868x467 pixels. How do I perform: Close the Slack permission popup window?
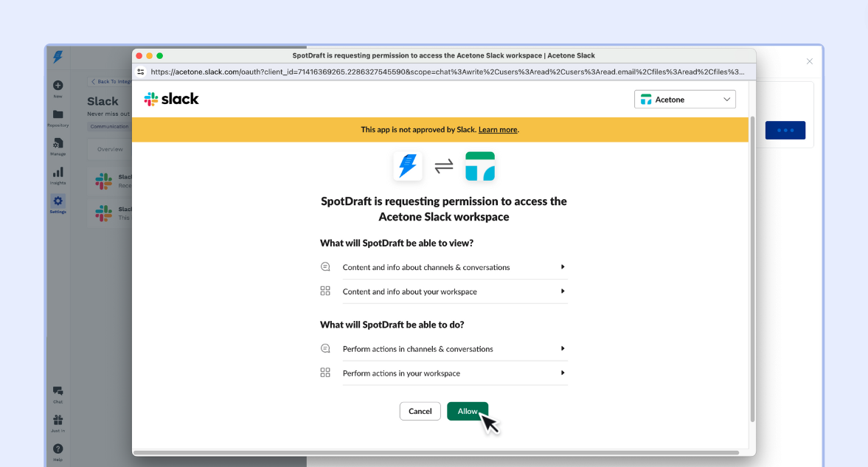(139, 56)
